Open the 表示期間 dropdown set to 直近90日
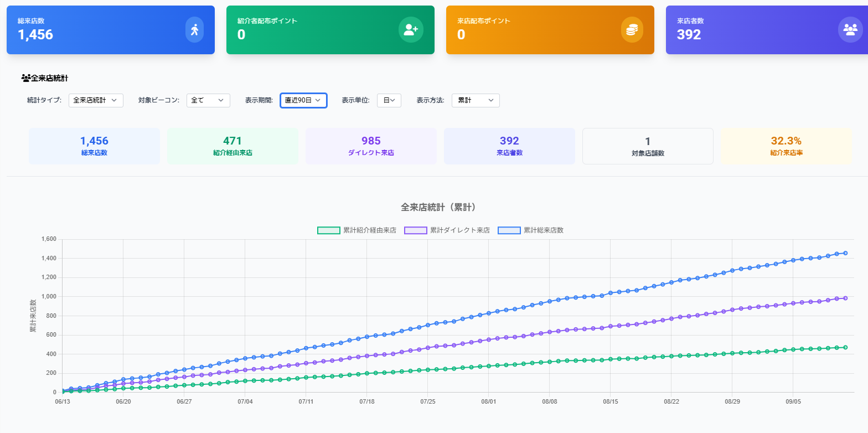This screenshot has width=868, height=433. tap(303, 100)
